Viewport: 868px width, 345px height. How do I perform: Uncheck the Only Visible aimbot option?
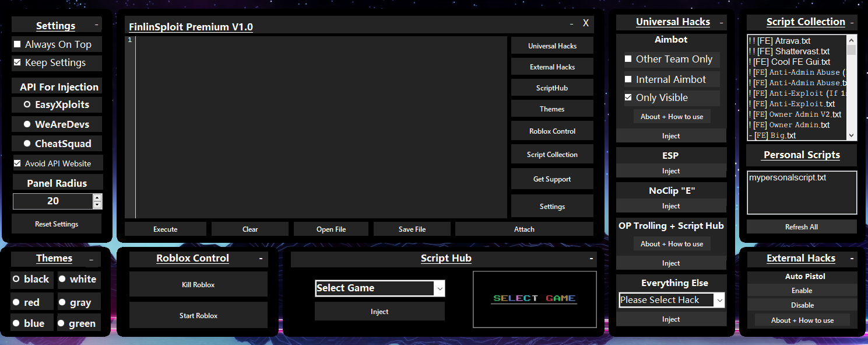click(x=628, y=97)
